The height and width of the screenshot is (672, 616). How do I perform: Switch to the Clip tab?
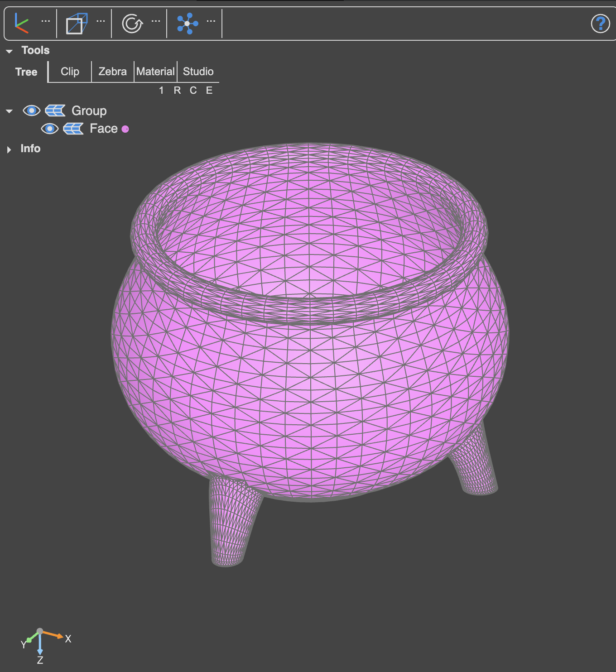coord(70,72)
